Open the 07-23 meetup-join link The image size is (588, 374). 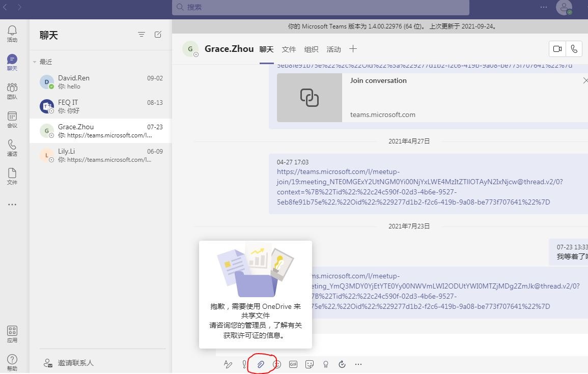[445, 291]
